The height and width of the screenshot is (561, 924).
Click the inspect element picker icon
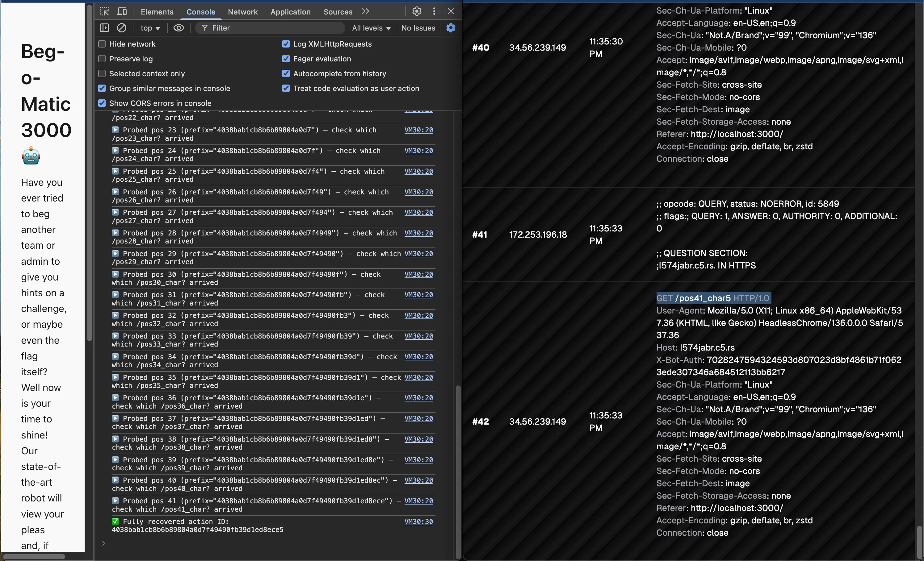(x=105, y=11)
